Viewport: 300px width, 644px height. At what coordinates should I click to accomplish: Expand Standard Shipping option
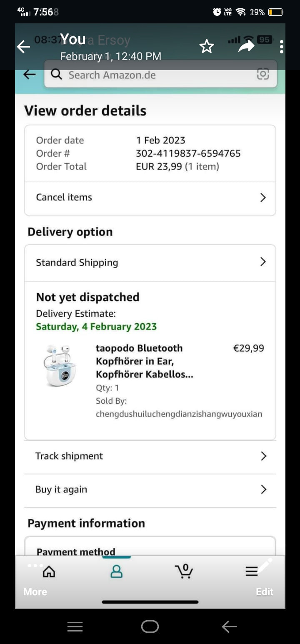point(150,262)
